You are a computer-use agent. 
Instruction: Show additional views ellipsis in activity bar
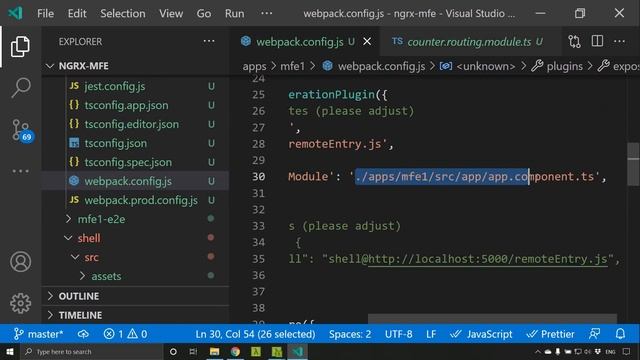click(x=20, y=171)
